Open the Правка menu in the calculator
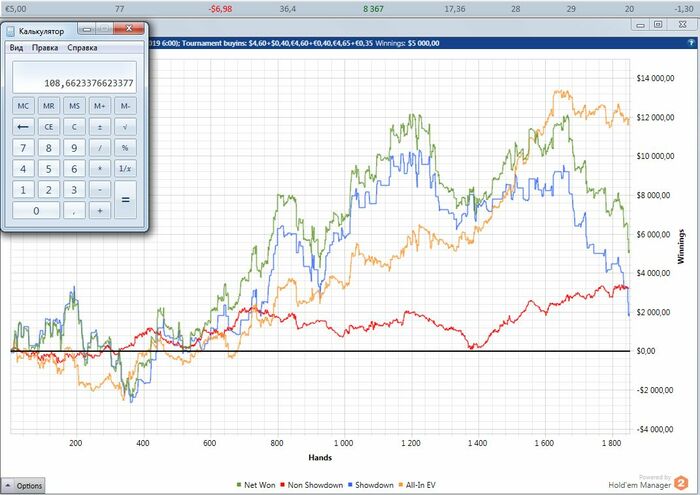 pyautogui.click(x=45, y=48)
